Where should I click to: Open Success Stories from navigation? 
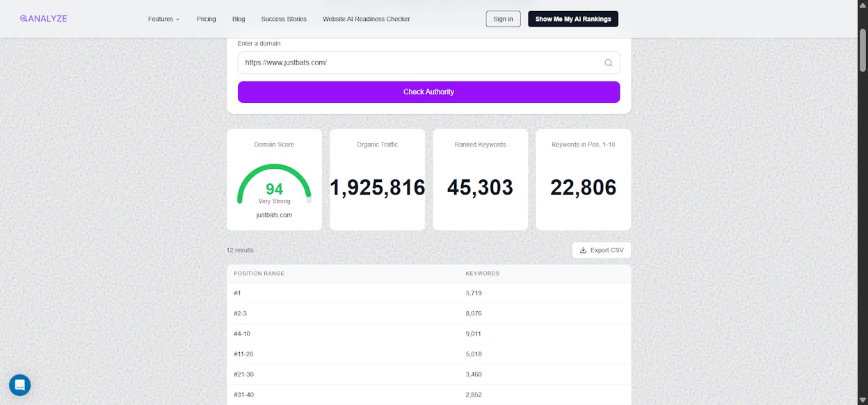pos(284,19)
